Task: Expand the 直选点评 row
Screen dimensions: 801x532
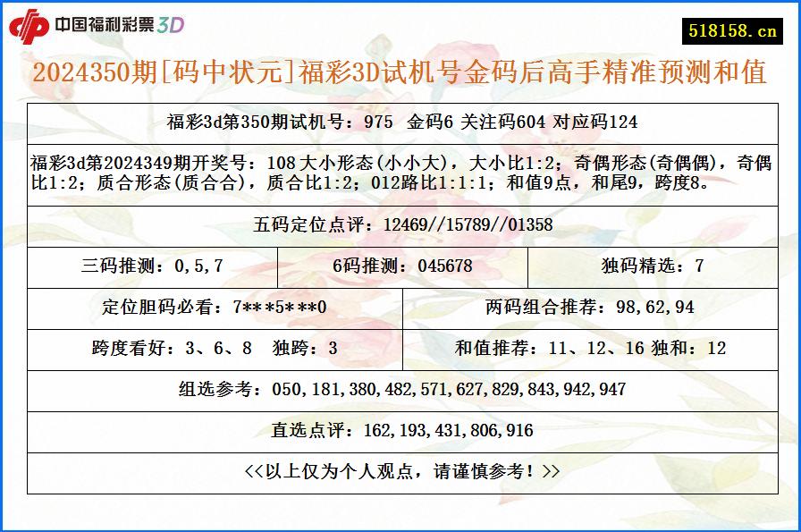Action: click(400, 429)
